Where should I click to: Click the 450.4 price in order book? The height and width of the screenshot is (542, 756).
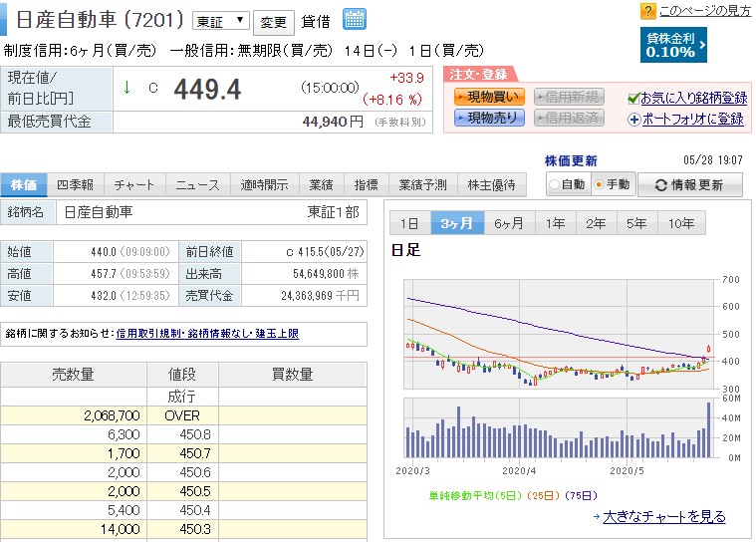[195, 510]
